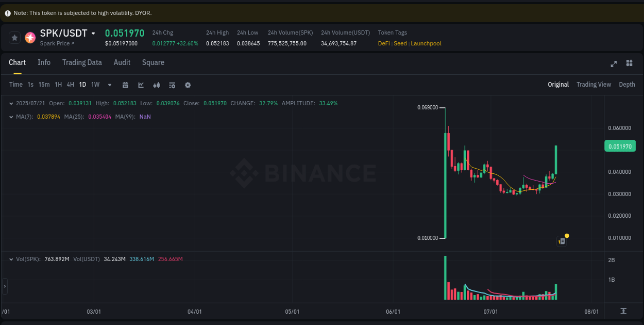The image size is (644, 325).
Task: Switch to the Depth view tab
Action: click(626, 84)
